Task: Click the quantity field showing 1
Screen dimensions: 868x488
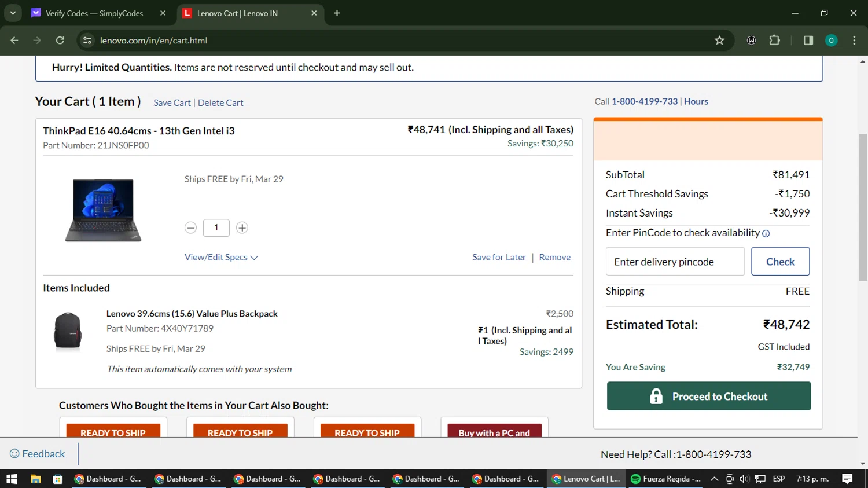Action: (216, 228)
